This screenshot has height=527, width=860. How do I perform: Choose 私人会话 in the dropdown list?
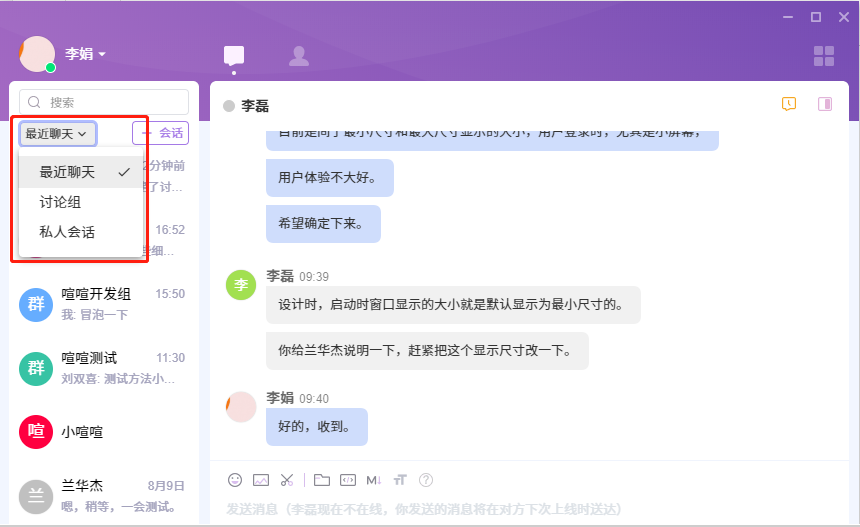67,232
